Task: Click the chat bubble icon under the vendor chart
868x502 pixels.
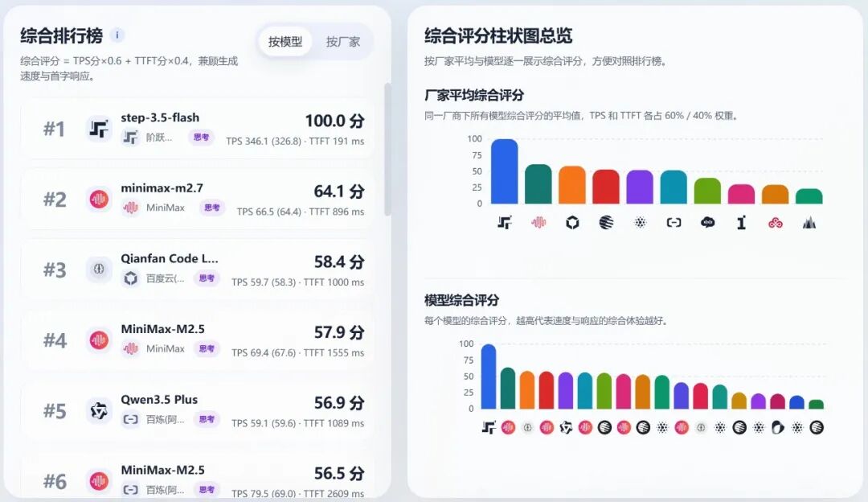Action: pyautogui.click(x=707, y=223)
